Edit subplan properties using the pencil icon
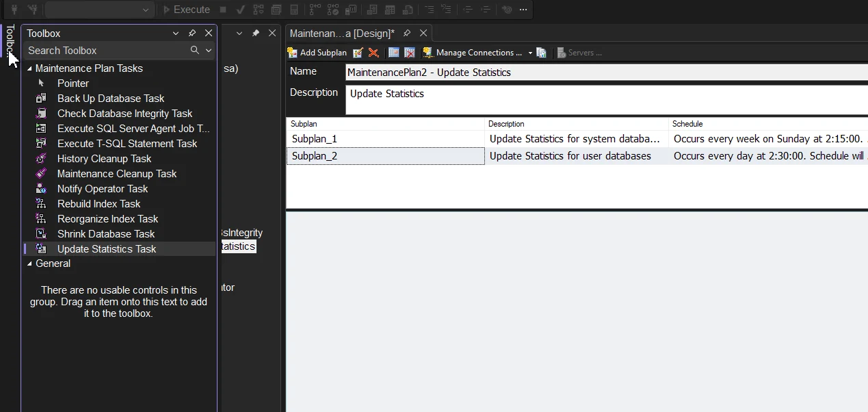This screenshot has height=412, width=868. pos(358,52)
